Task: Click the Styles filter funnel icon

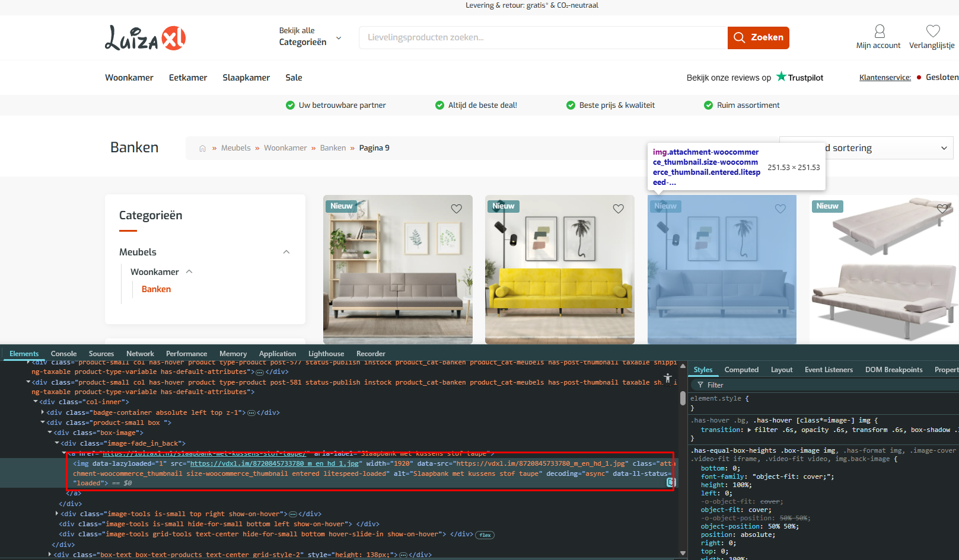Action: click(x=700, y=385)
